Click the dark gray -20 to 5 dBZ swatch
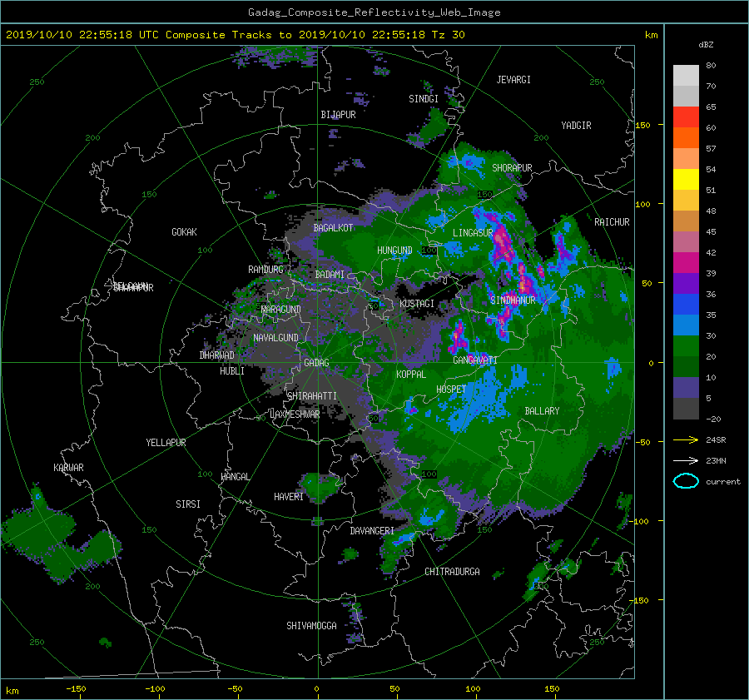 (x=686, y=409)
